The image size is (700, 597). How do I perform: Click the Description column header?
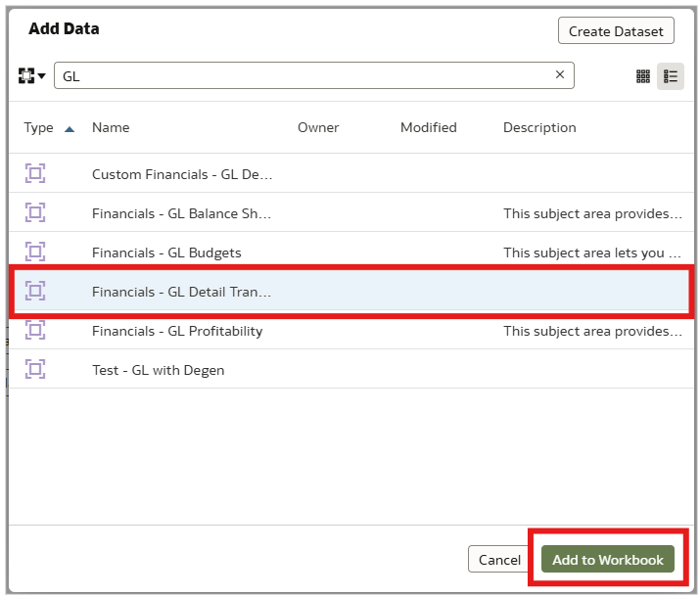pos(539,127)
